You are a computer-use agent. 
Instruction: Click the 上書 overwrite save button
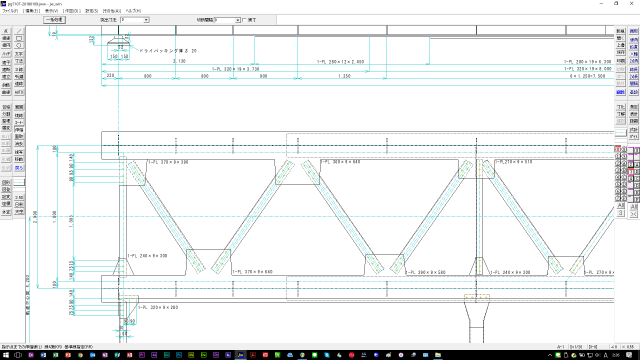620,45
